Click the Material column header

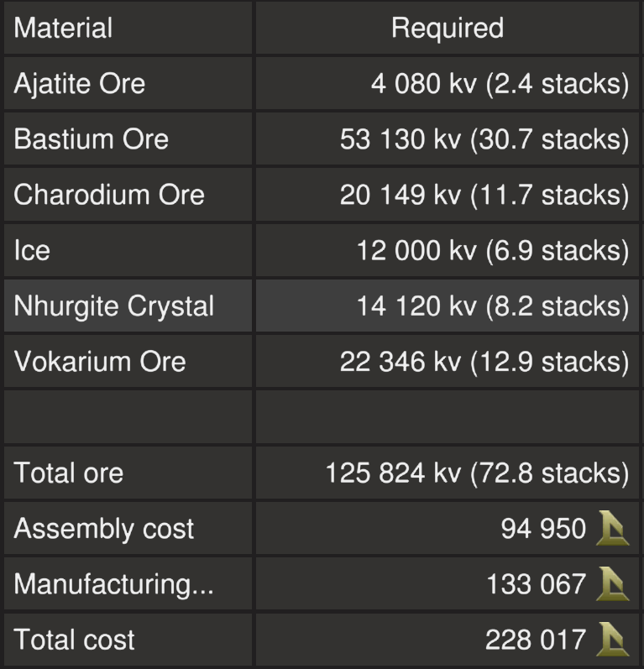pos(63,28)
